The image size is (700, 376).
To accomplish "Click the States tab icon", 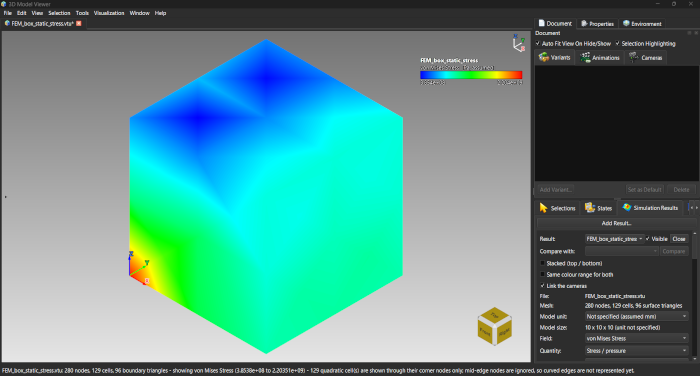I will (x=590, y=208).
